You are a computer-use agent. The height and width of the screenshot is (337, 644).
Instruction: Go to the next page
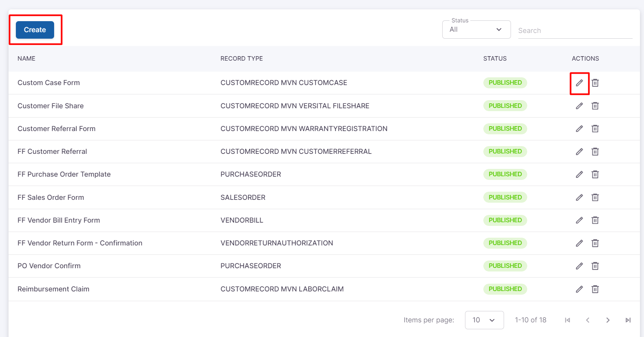[x=608, y=320]
